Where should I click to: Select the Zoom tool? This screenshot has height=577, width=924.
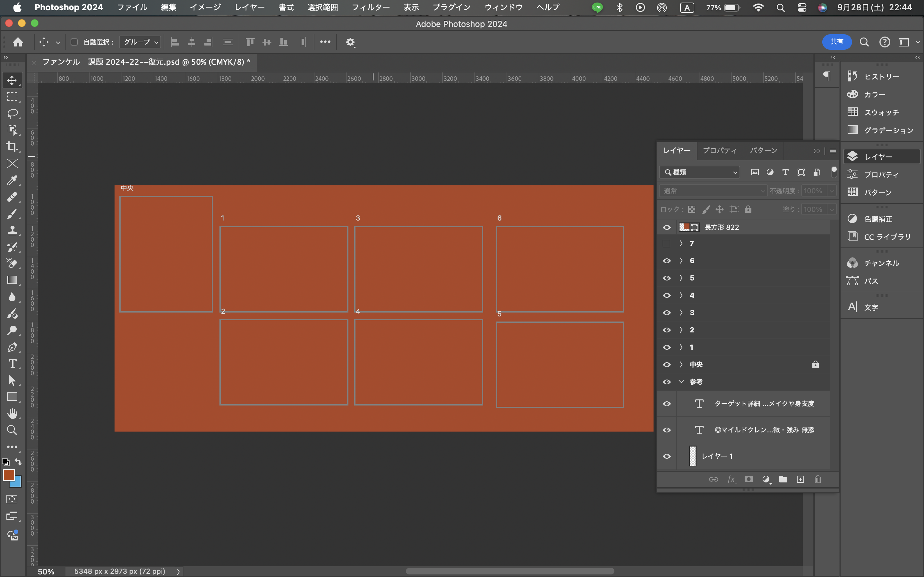[12, 431]
